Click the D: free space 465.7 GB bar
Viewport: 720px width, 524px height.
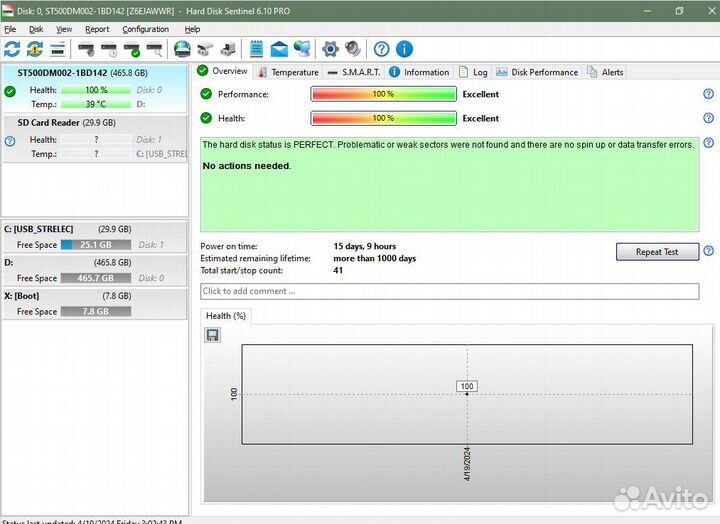click(96, 278)
